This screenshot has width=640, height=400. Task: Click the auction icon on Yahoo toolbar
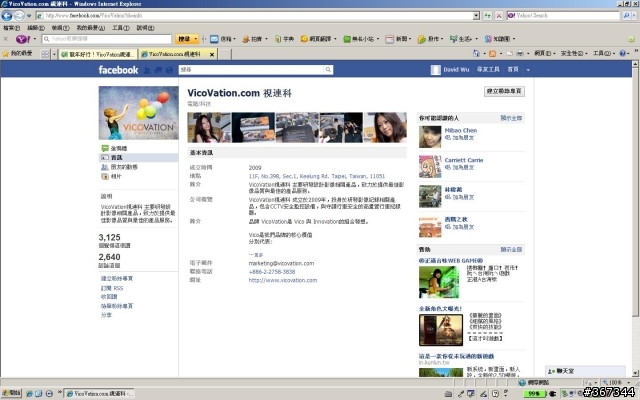pos(246,39)
